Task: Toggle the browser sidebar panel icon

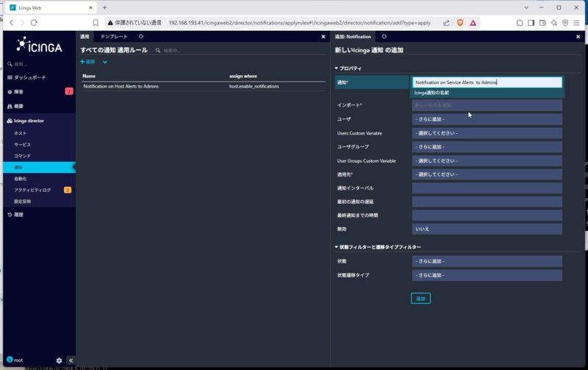Action: (531, 23)
